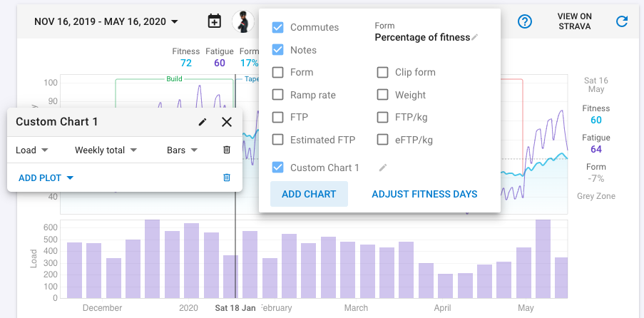The height and width of the screenshot is (318, 644).
Task: Open the athlete profile avatar
Action: [243, 21]
